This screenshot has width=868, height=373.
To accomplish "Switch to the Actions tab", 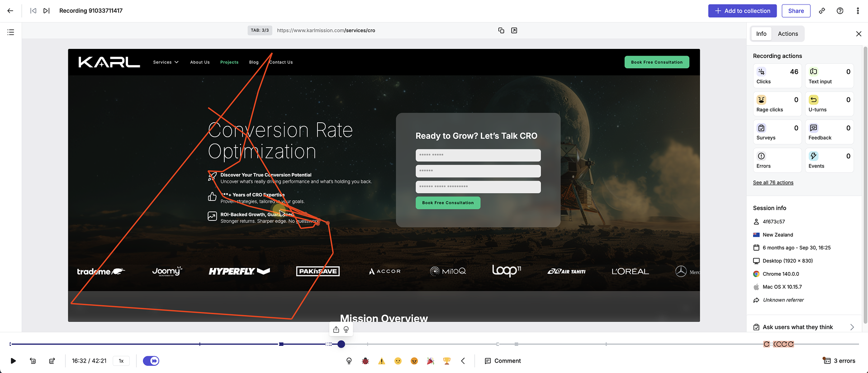I will 788,34.
